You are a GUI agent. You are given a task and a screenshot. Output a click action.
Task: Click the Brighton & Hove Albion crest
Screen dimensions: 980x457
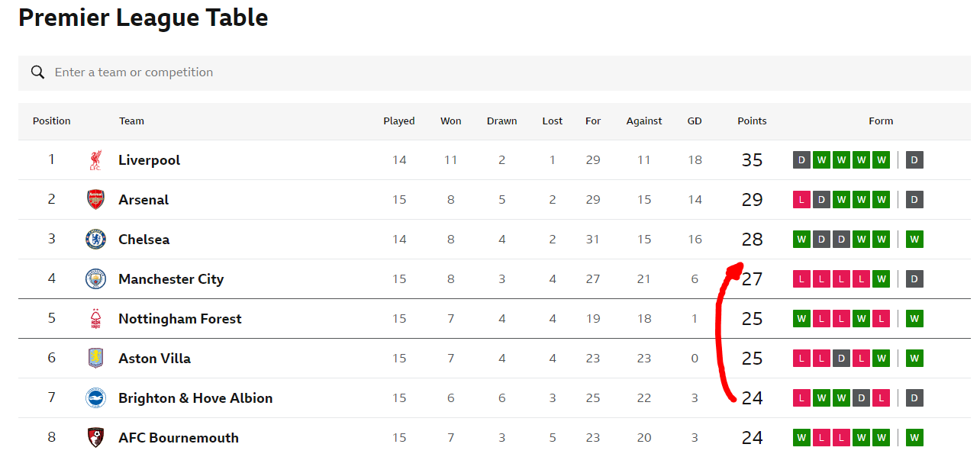point(95,398)
